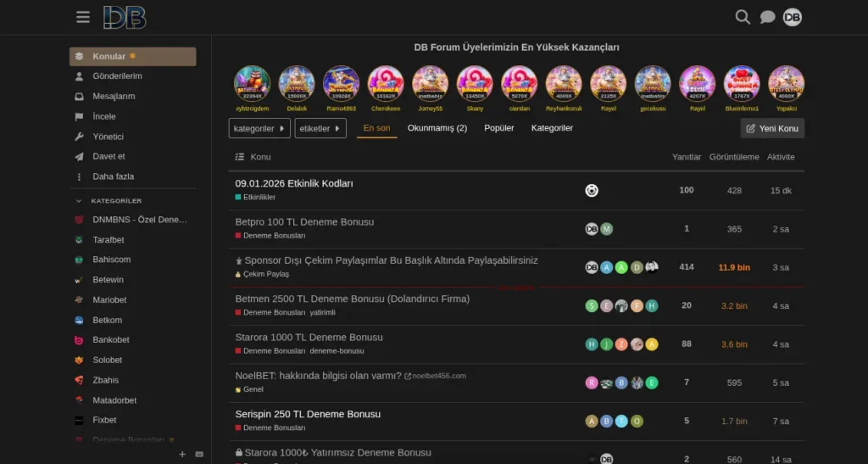Sort topics by Yanıtlar column
Viewport: 868px width, 464px height.
[x=687, y=157]
